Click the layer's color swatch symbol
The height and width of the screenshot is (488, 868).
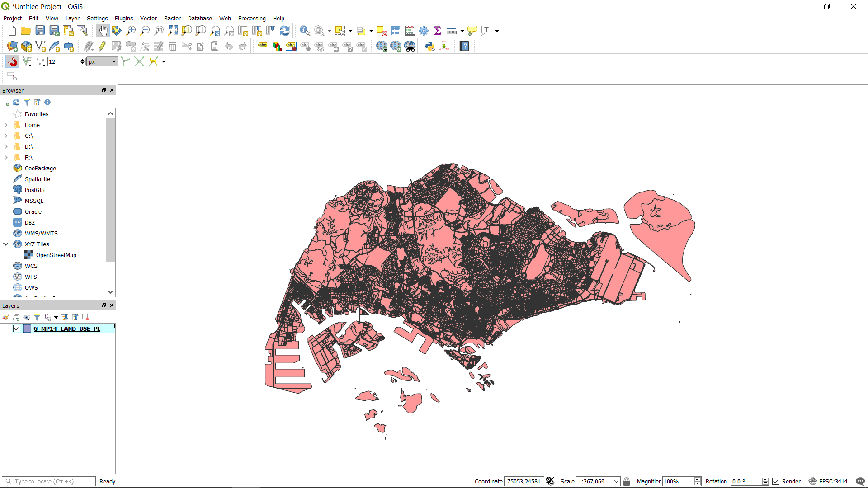(27, 328)
